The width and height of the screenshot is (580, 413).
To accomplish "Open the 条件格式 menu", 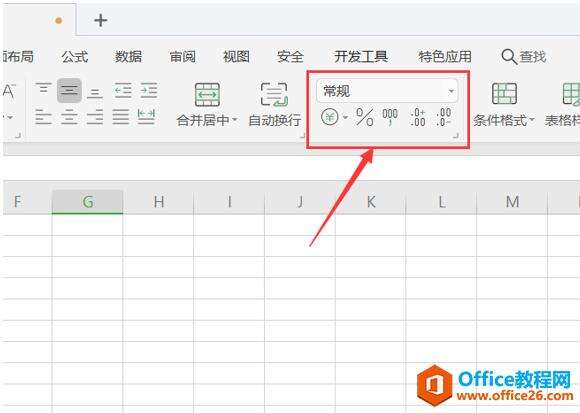I will coord(504,121).
